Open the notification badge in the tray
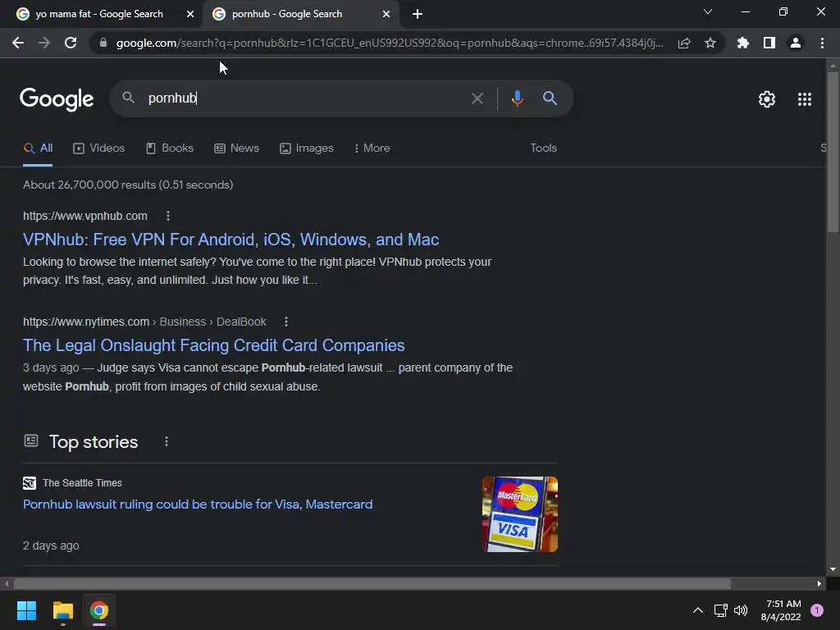This screenshot has width=840, height=630. click(x=817, y=610)
